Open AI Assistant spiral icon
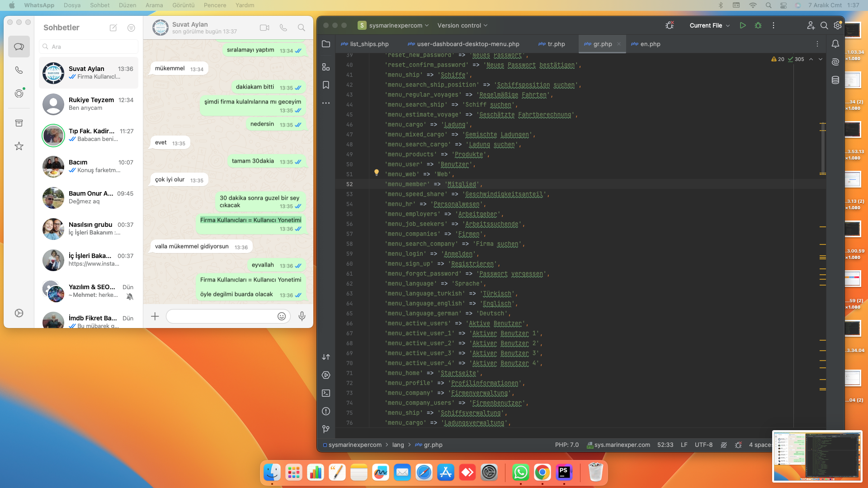 coord(835,62)
